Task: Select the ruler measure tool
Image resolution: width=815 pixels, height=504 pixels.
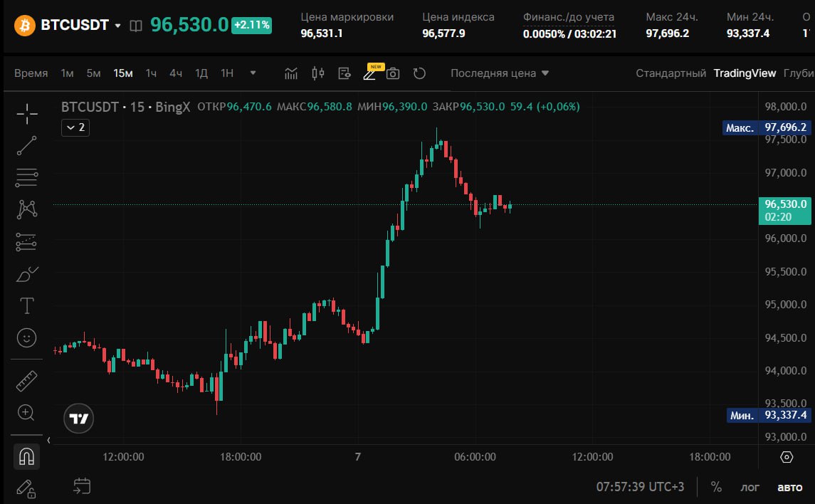Action: click(x=26, y=381)
